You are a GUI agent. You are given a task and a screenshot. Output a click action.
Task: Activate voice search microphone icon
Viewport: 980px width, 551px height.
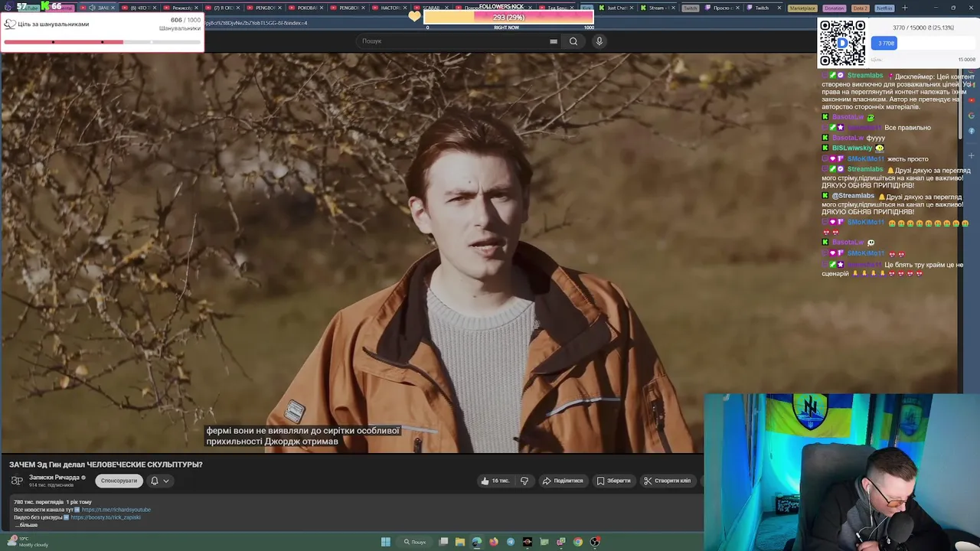click(x=599, y=41)
